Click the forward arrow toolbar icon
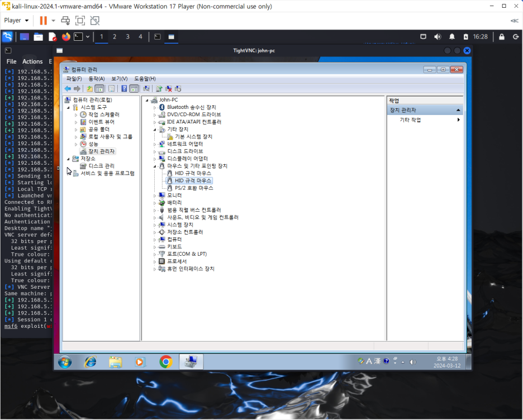This screenshot has width=523, height=420. click(77, 89)
